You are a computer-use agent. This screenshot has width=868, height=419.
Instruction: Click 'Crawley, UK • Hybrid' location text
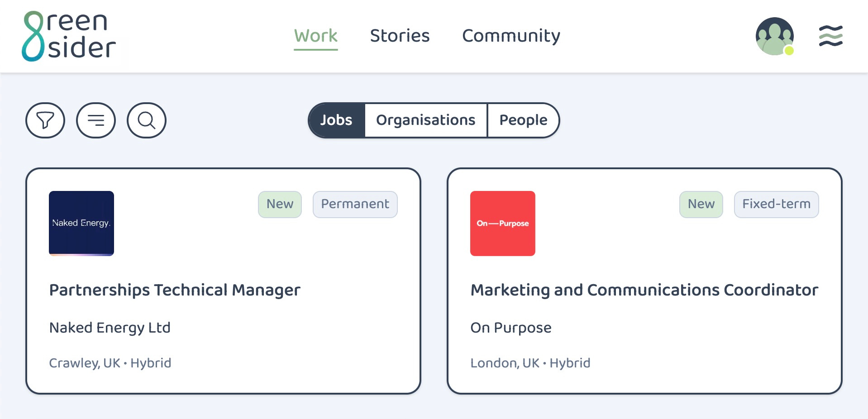point(110,363)
